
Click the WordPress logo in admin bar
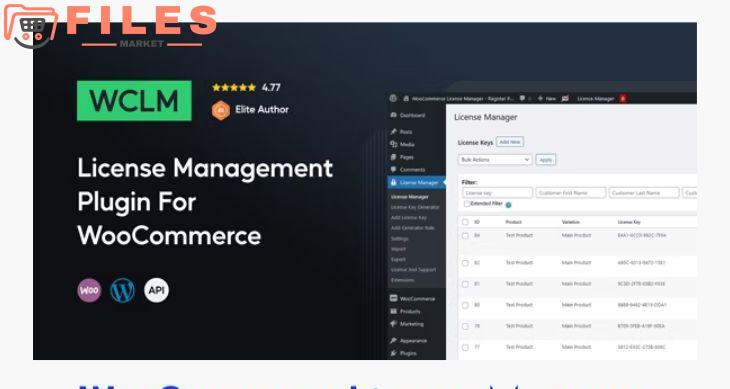click(x=393, y=98)
